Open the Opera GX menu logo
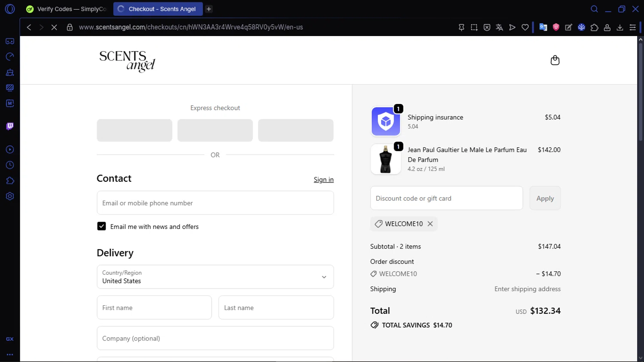The width and height of the screenshot is (644, 362). (10, 9)
